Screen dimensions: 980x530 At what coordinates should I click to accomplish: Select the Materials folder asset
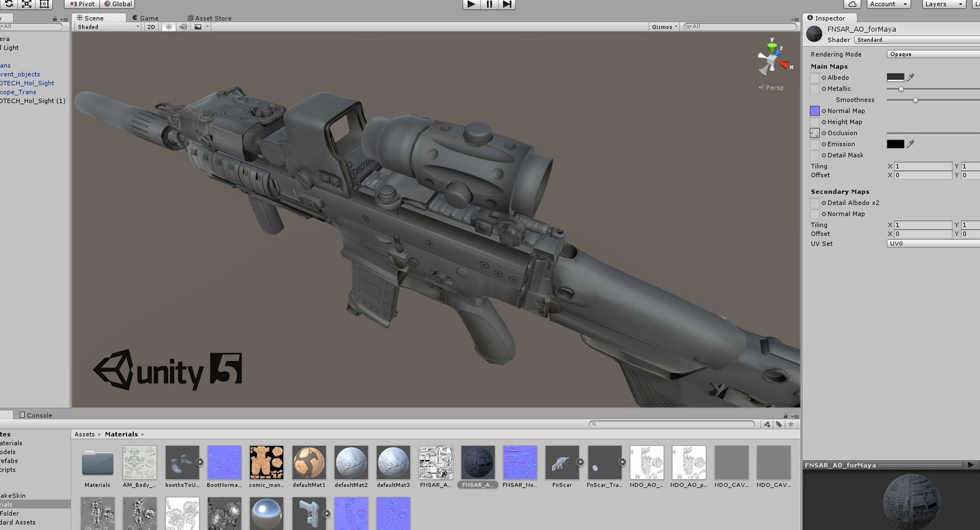click(97, 467)
